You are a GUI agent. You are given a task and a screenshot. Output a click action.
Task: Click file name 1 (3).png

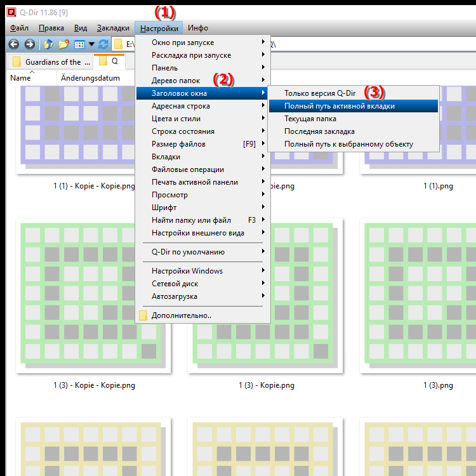[x=438, y=385]
